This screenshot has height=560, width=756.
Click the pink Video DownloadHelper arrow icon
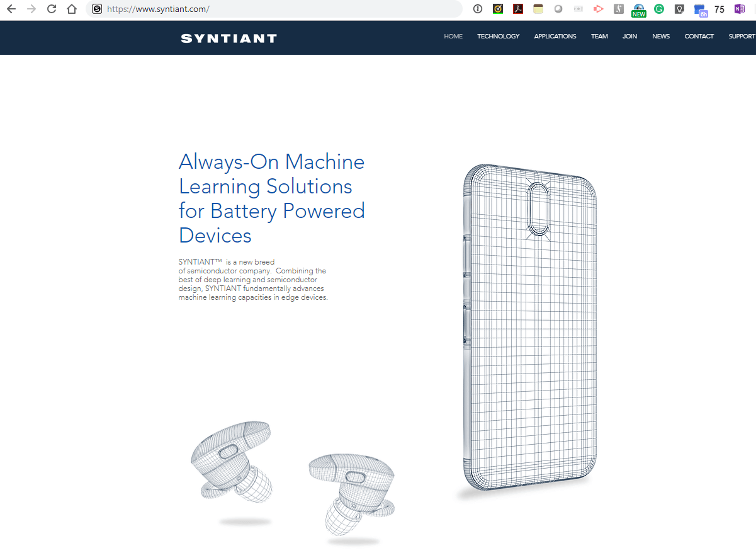tap(598, 9)
